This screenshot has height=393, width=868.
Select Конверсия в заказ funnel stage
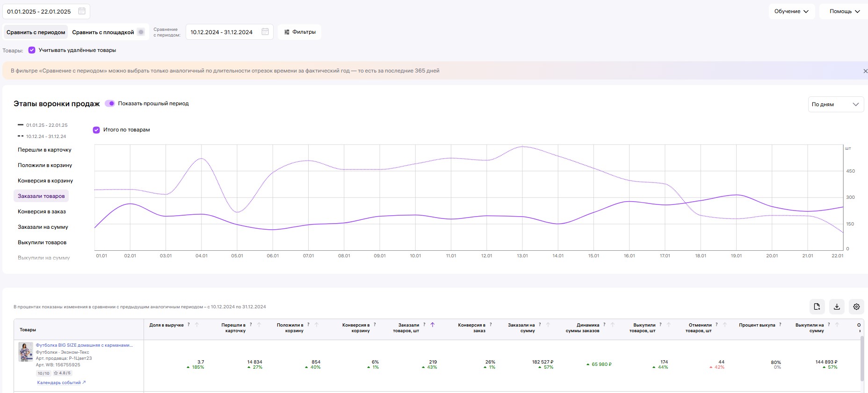click(x=42, y=211)
